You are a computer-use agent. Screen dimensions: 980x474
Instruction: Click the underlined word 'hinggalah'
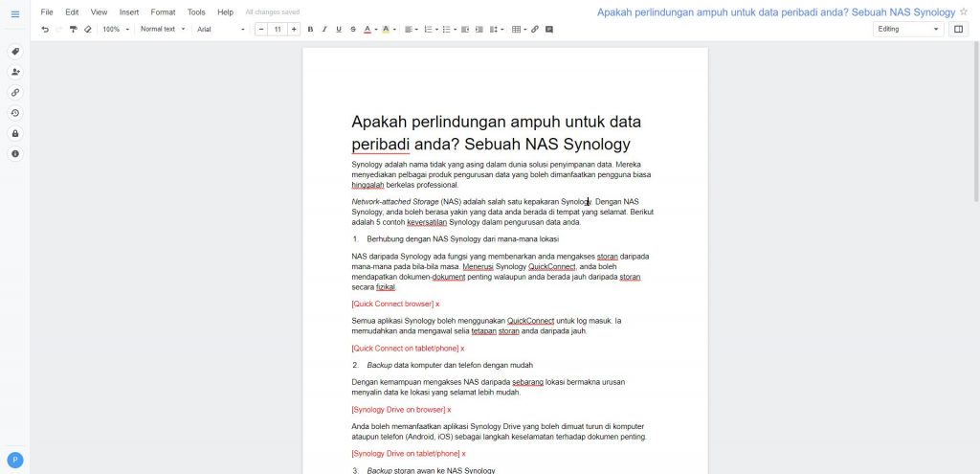point(367,185)
